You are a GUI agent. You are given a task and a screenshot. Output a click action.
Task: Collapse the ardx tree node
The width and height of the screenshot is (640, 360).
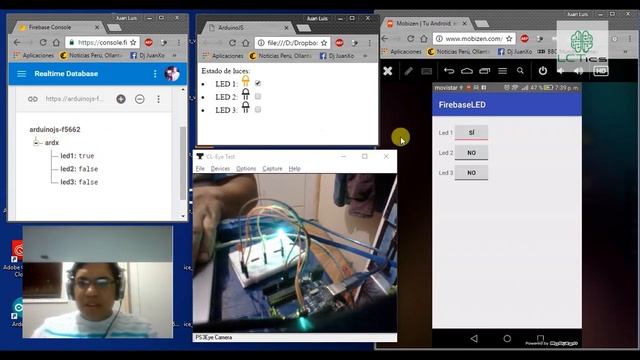tap(36, 143)
